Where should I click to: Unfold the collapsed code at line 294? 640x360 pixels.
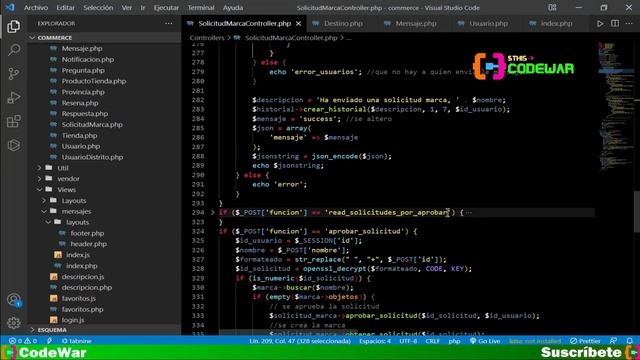(x=213, y=212)
